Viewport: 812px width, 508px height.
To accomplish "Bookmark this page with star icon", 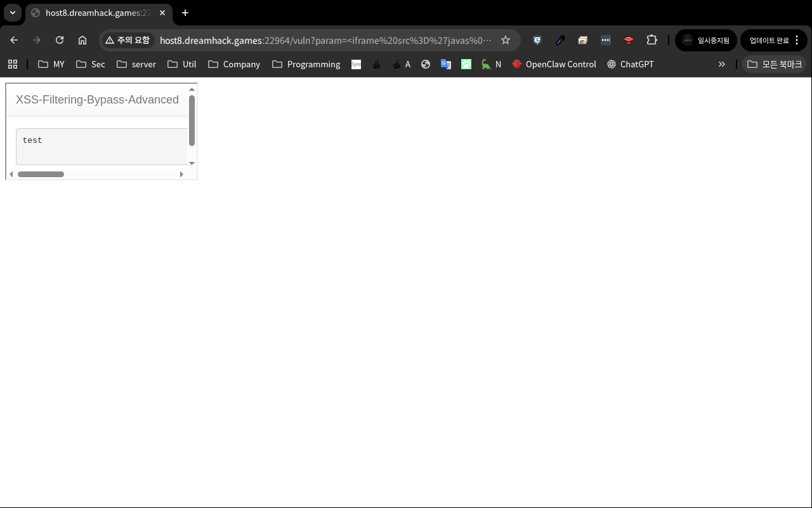I will coord(506,40).
